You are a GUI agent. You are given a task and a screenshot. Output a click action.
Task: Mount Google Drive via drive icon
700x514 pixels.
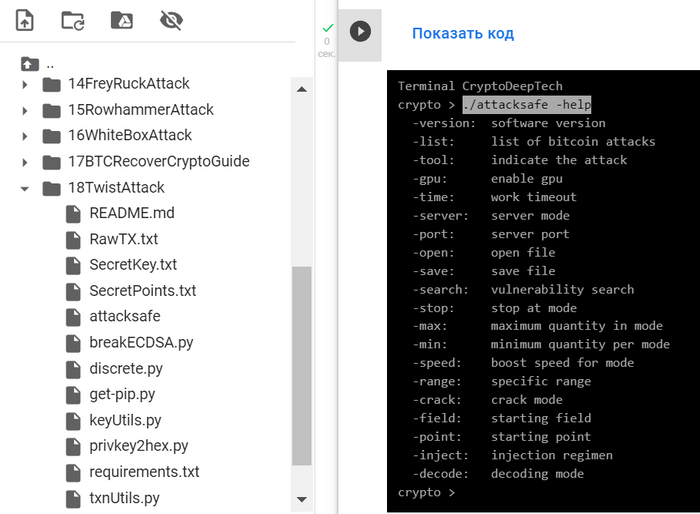pyautogui.click(x=122, y=20)
